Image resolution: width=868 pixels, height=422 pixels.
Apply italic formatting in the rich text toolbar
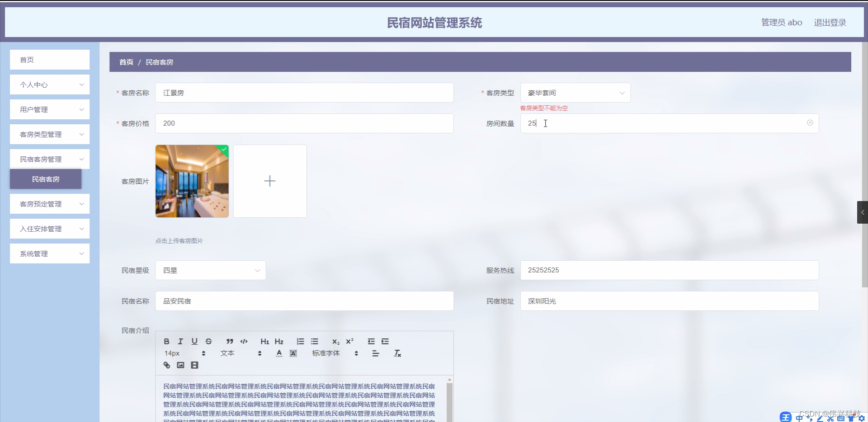[180, 342]
